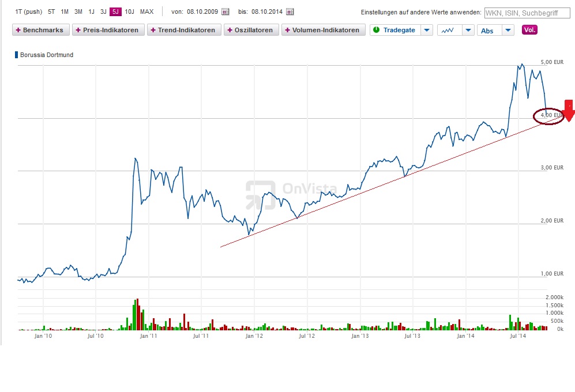Click the blue Borussia Dortmund legend marker
575x392 pixels.
(16, 55)
